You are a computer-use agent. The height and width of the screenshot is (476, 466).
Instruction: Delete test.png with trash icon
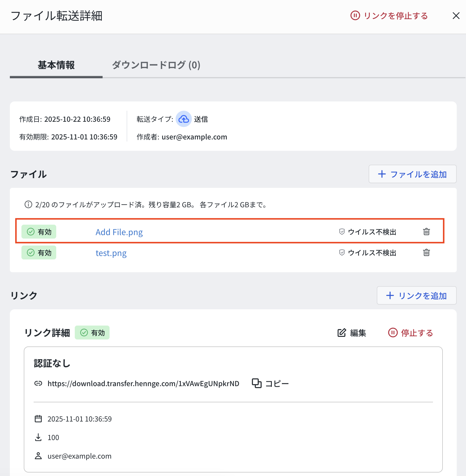pyautogui.click(x=426, y=252)
